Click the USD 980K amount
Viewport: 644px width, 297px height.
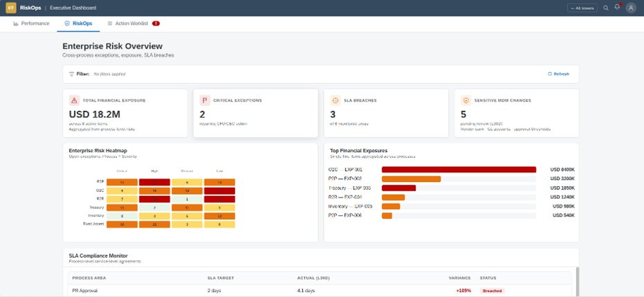coord(563,206)
